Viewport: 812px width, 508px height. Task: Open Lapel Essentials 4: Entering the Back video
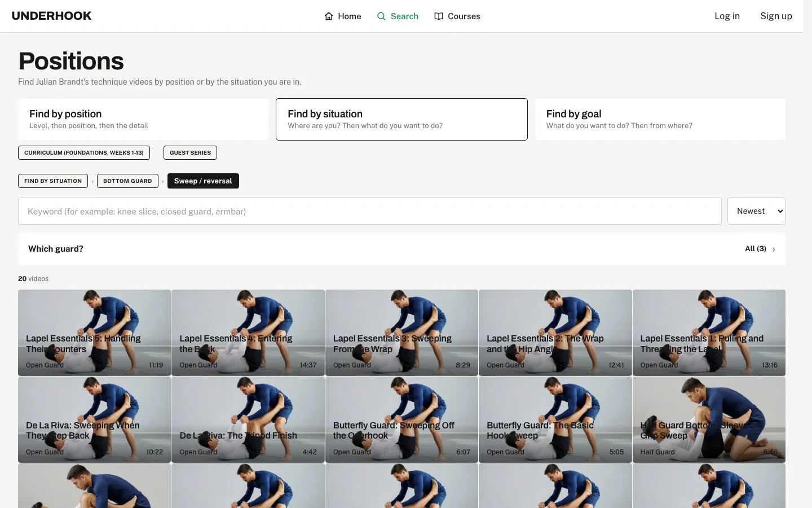248,332
